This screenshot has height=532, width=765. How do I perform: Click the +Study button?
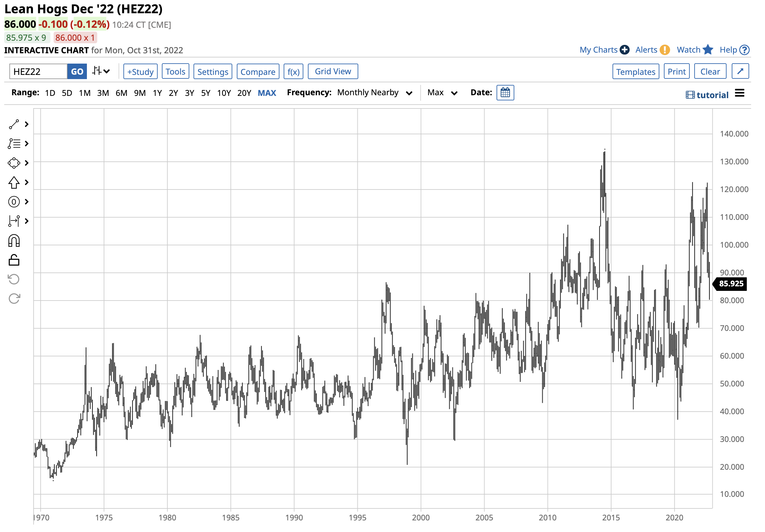(140, 72)
